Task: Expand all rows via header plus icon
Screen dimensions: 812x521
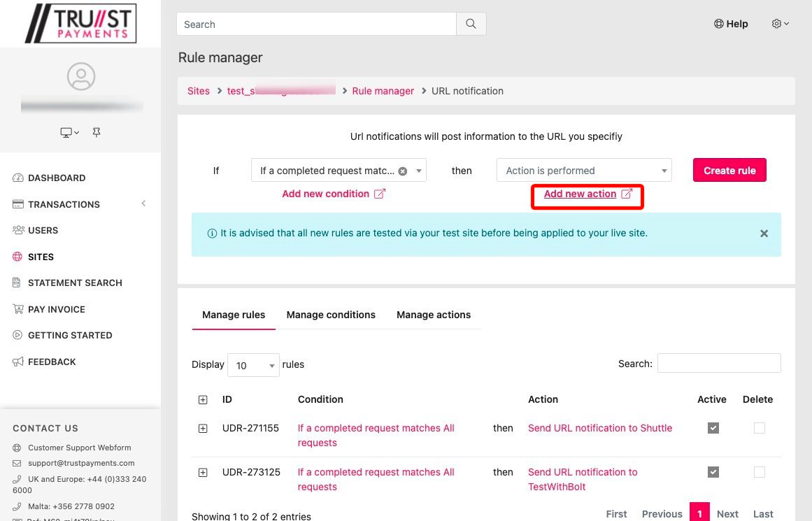Action: [x=203, y=400]
